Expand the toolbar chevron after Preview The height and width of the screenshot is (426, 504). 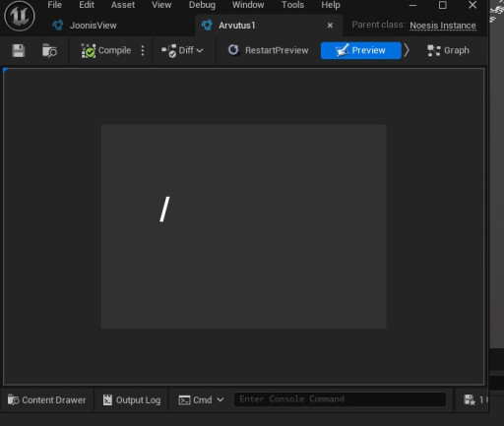(x=407, y=50)
